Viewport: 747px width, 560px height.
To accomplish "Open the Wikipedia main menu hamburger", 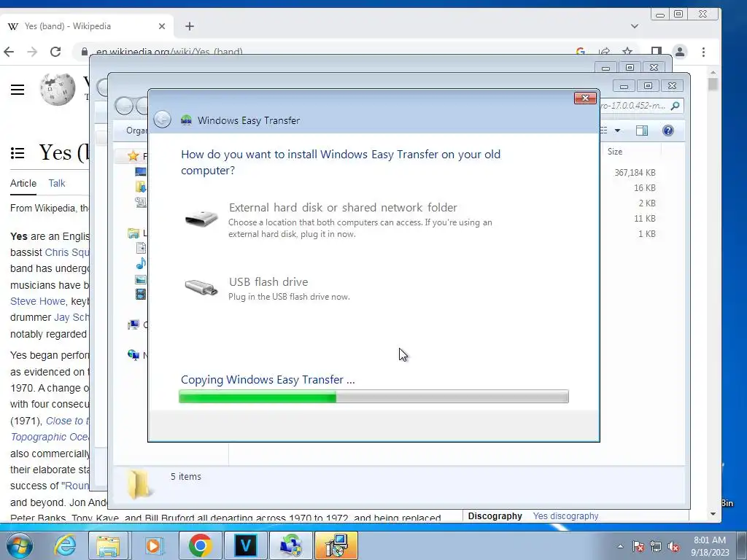I will click(x=18, y=90).
